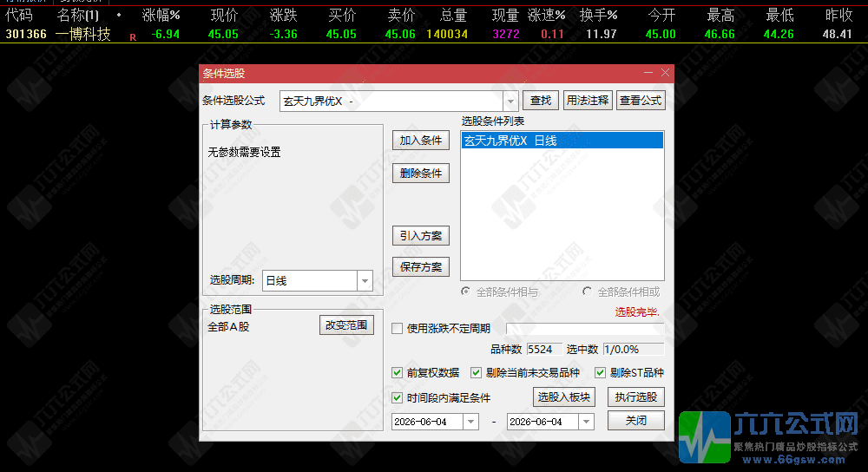Toggle 前复权数据 checkbox
This screenshot has height=472, width=868.
pyautogui.click(x=397, y=373)
